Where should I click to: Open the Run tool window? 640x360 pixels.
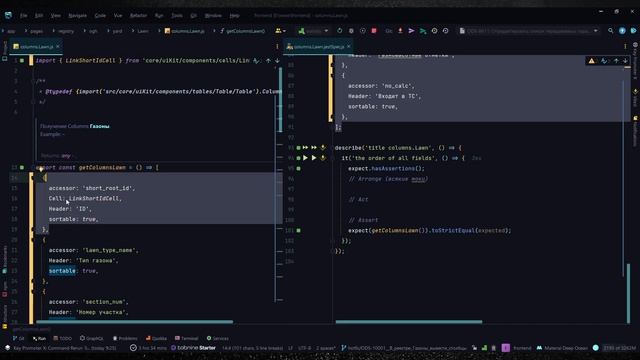click(39, 338)
